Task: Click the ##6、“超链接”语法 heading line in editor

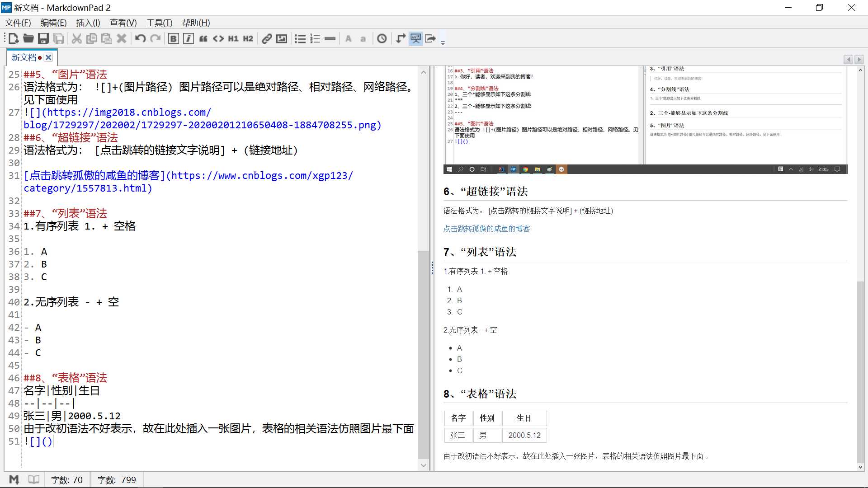Action: (71, 137)
